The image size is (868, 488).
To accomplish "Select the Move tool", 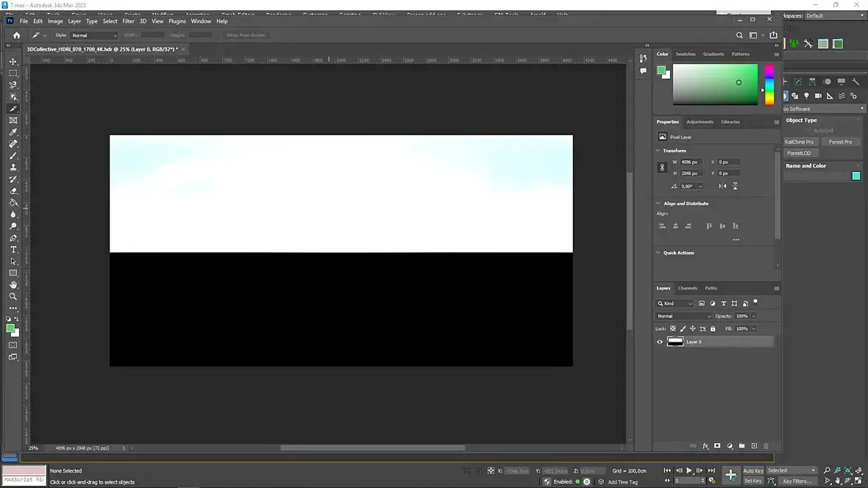I will 13,62.
